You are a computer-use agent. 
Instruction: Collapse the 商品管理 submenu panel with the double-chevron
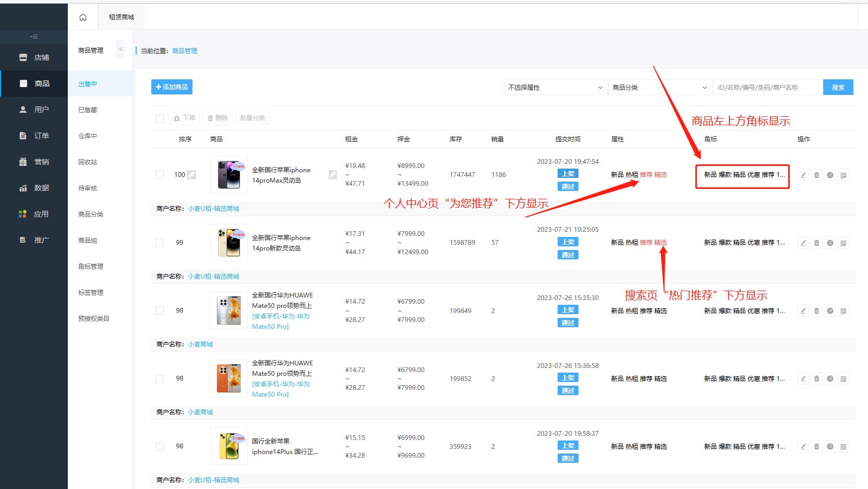[x=121, y=50]
